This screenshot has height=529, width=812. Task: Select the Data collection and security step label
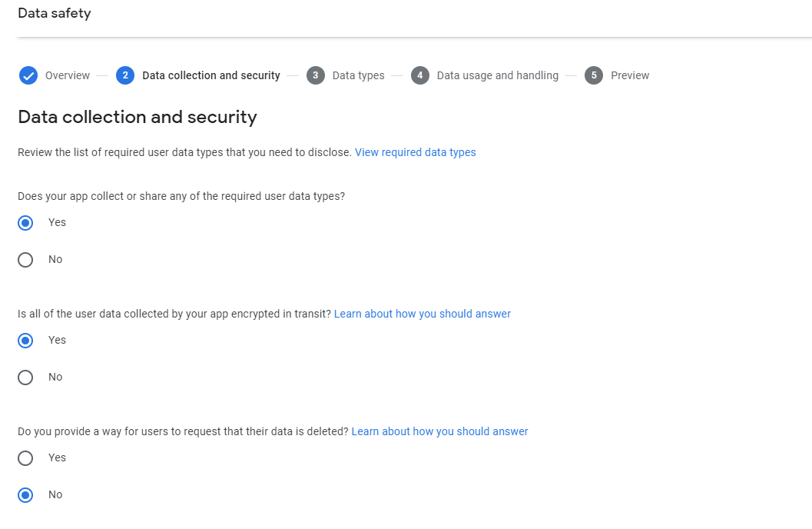point(211,75)
